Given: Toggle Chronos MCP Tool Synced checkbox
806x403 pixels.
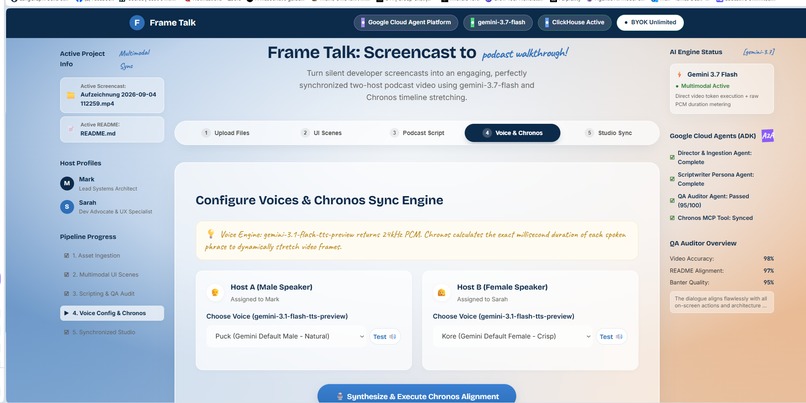Looking at the screenshot, I should pyautogui.click(x=672, y=218).
